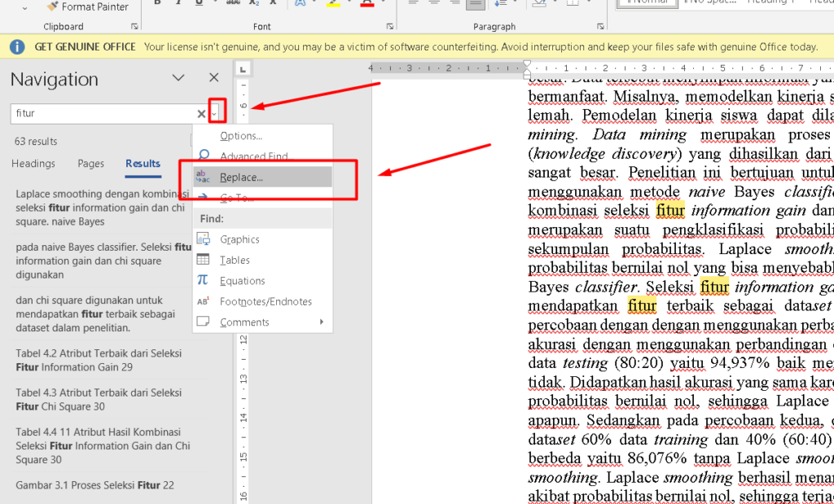Expand the Comments submenu
The image size is (834, 504).
(322, 322)
